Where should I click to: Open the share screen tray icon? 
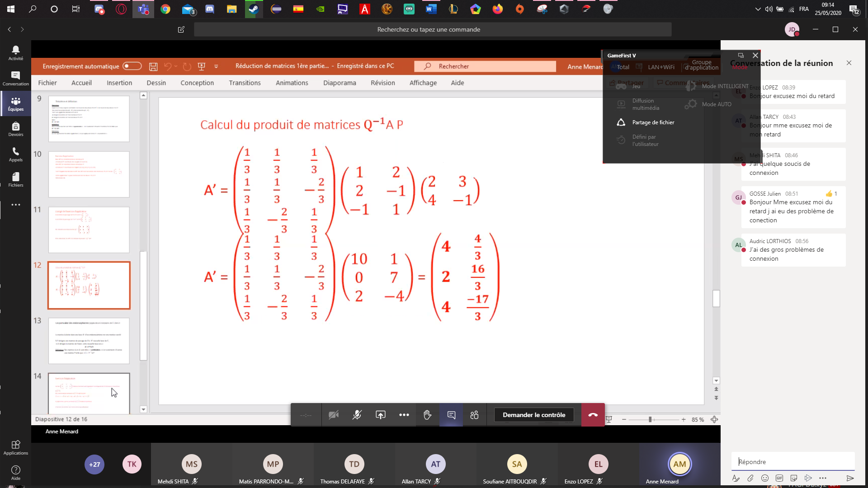(381, 415)
